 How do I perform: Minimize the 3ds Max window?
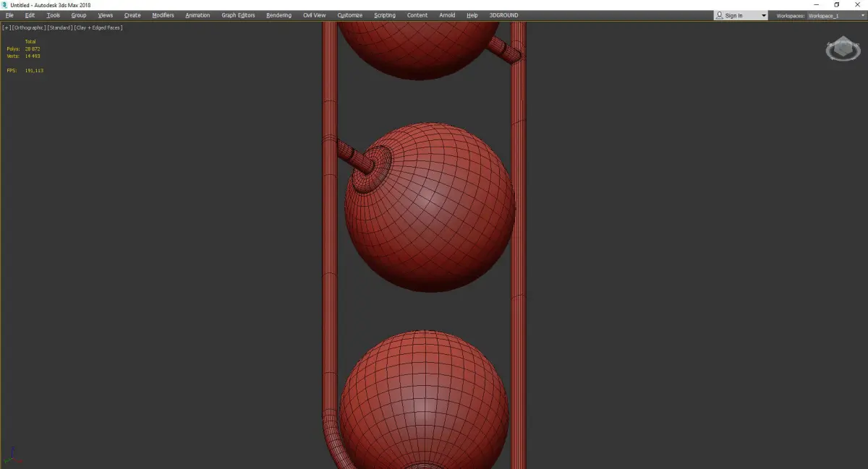[x=817, y=4]
